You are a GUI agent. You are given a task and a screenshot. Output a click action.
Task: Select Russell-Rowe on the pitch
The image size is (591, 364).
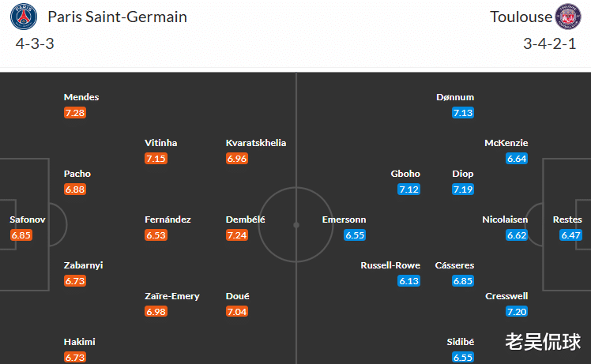pos(390,265)
